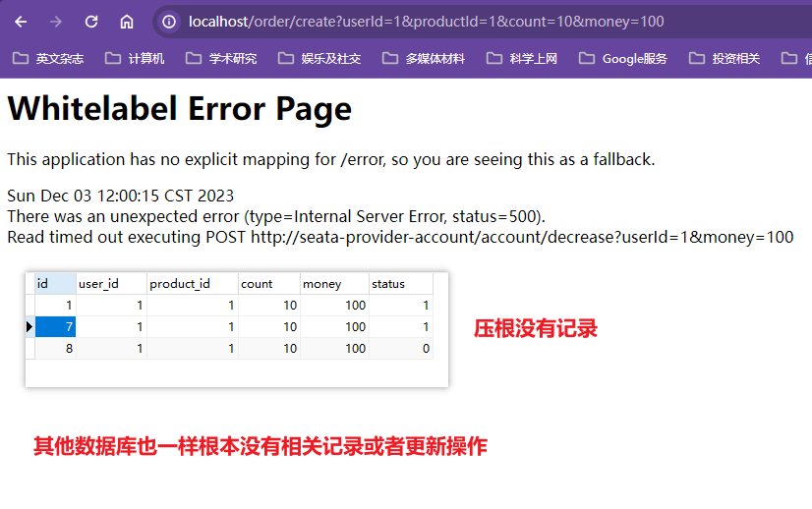Go back to the previous page

pyautogui.click(x=21, y=22)
